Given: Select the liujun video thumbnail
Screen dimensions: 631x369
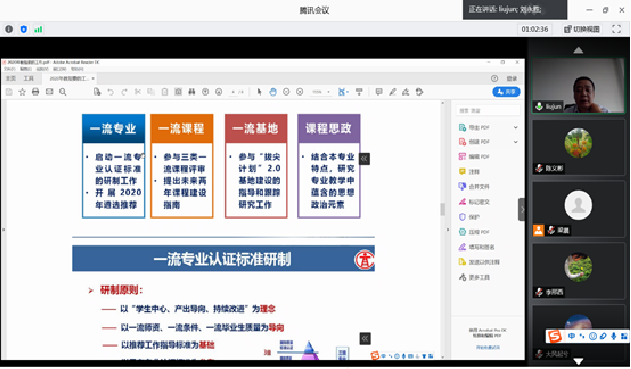Looking at the screenshot, I should point(578,85).
